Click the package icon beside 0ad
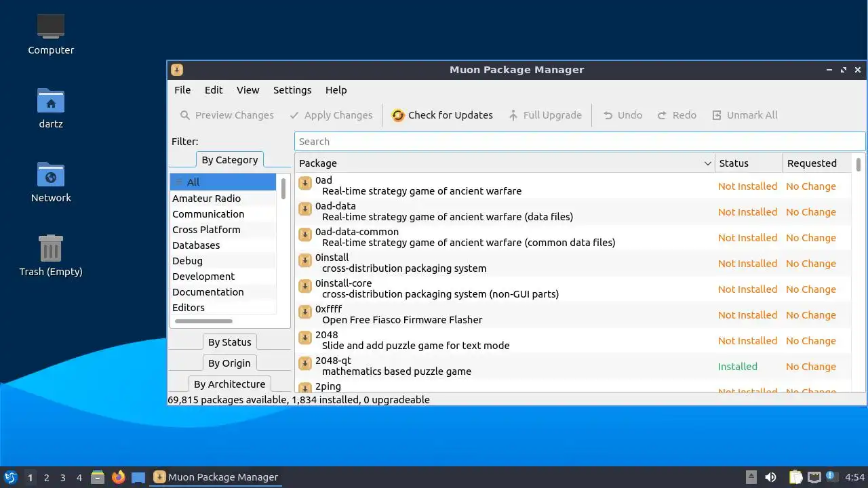This screenshot has width=868, height=488. point(305,183)
